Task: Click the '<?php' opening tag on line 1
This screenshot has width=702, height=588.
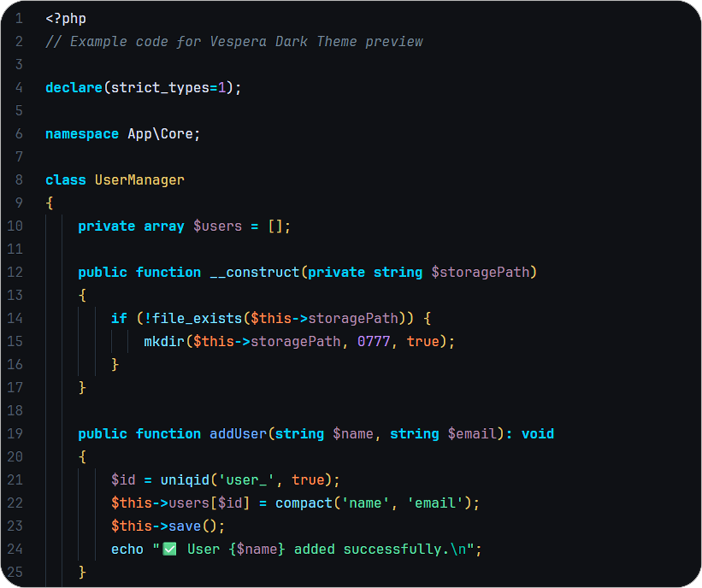Action: 66,19
